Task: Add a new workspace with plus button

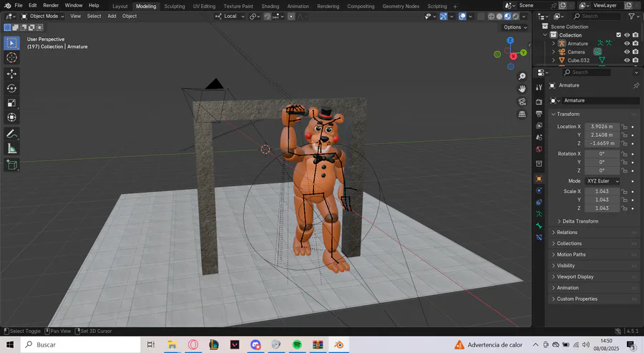Action: coord(455,6)
